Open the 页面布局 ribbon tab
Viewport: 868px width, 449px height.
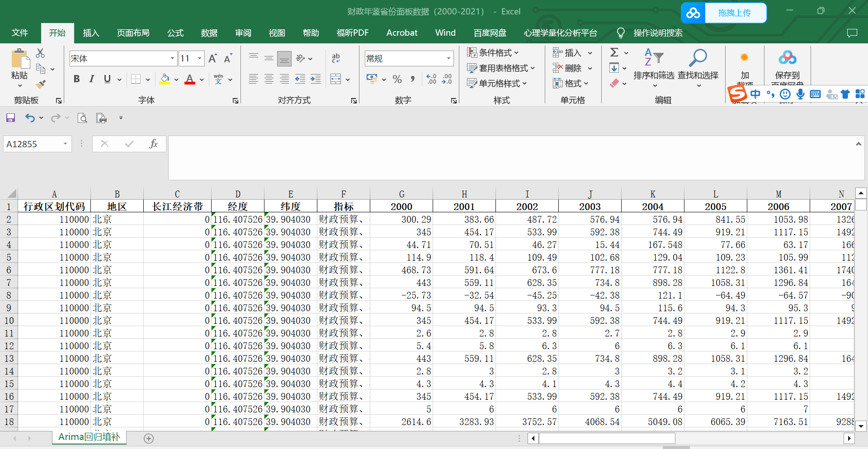pos(133,33)
